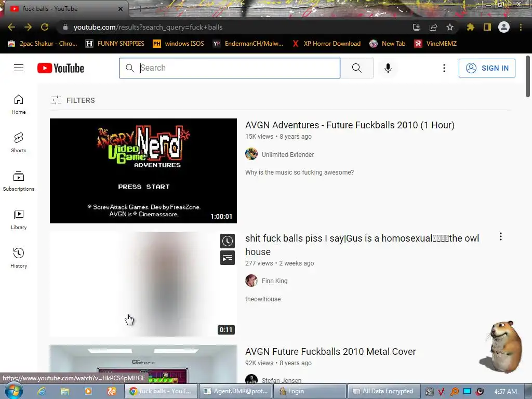Click the clock showing 4:57 AM
Screen dimensions: 532x399
[506, 391]
